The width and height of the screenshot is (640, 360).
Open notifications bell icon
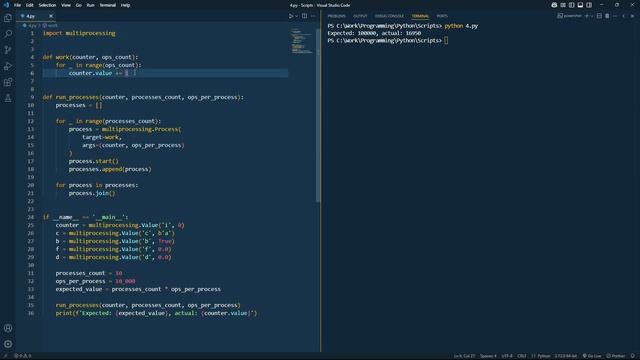coord(633,356)
